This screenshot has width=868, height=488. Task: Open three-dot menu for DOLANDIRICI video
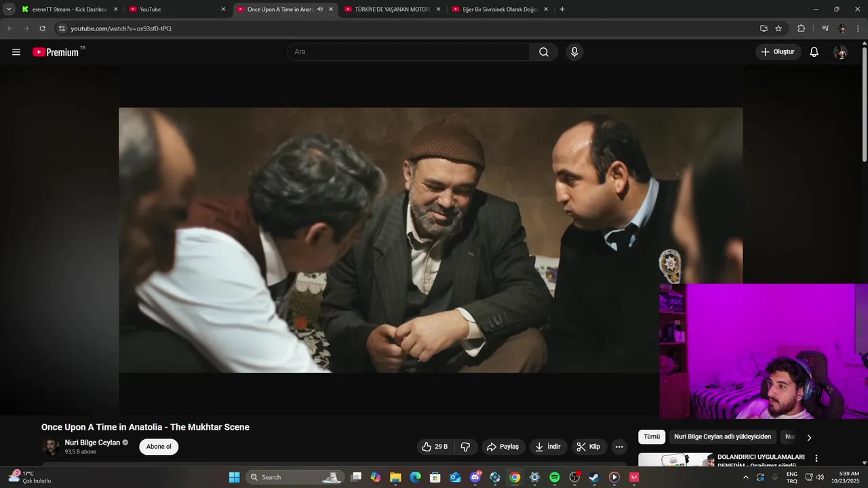pos(816,458)
